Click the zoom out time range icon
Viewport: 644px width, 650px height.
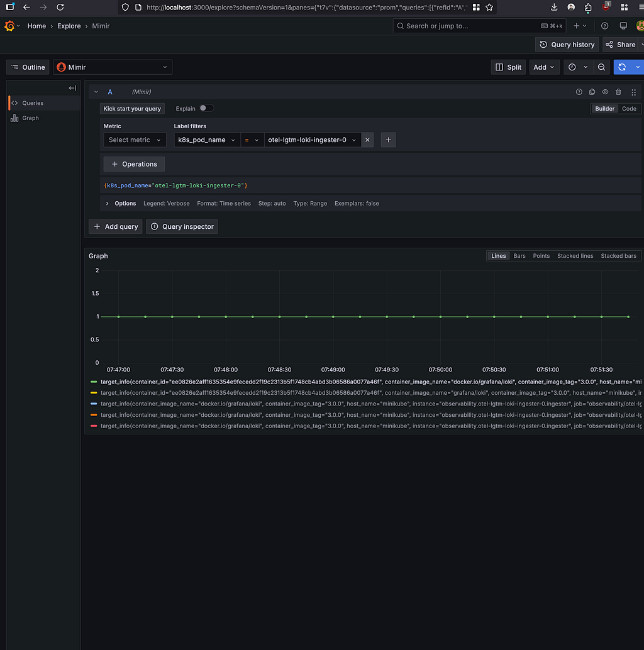[601, 67]
